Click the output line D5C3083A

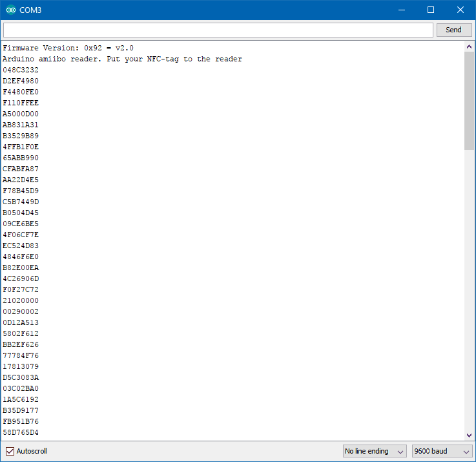click(21, 377)
